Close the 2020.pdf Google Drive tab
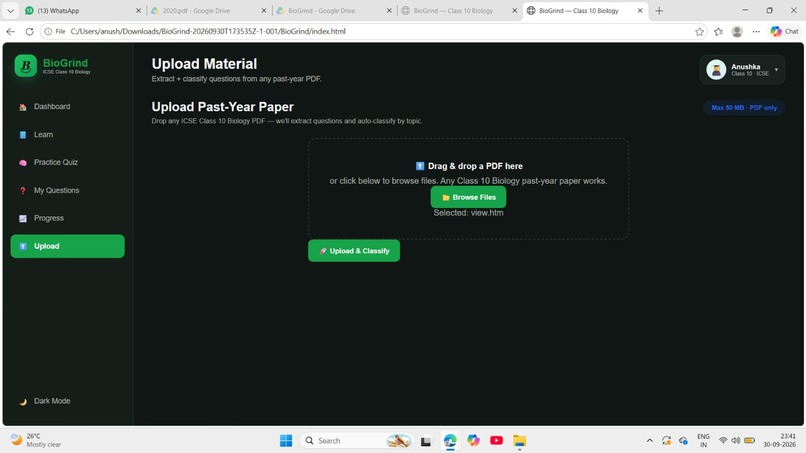Viewport: 806px width, 453px height. click(x=264, y=10)
